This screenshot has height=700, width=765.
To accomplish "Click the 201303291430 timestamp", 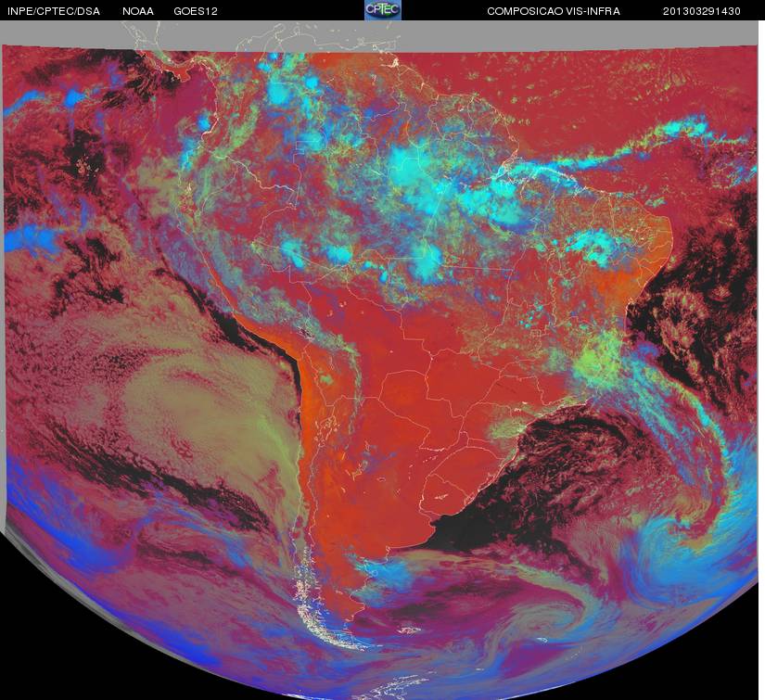I will point(702,11).
